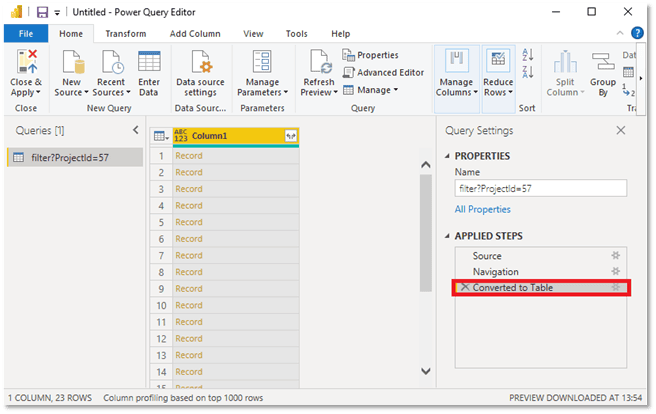The width and height of the screenshot is (656, 414).
Task: Switch to the View tab
Action: [x=253, y=33]
